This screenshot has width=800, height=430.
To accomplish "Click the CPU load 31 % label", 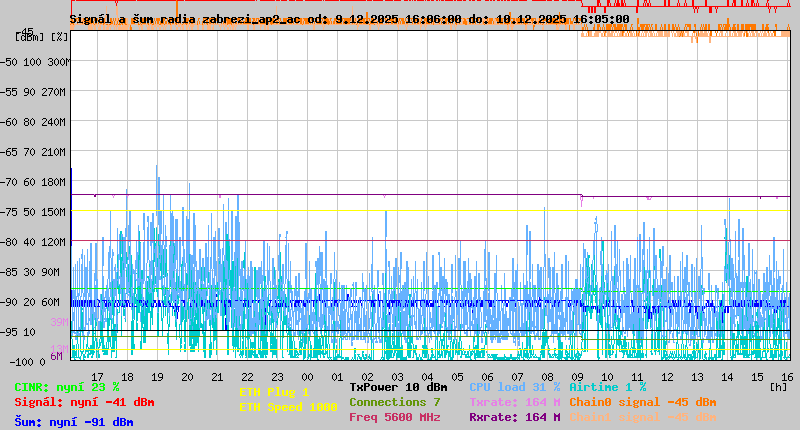I will click(x=515, y=387).
